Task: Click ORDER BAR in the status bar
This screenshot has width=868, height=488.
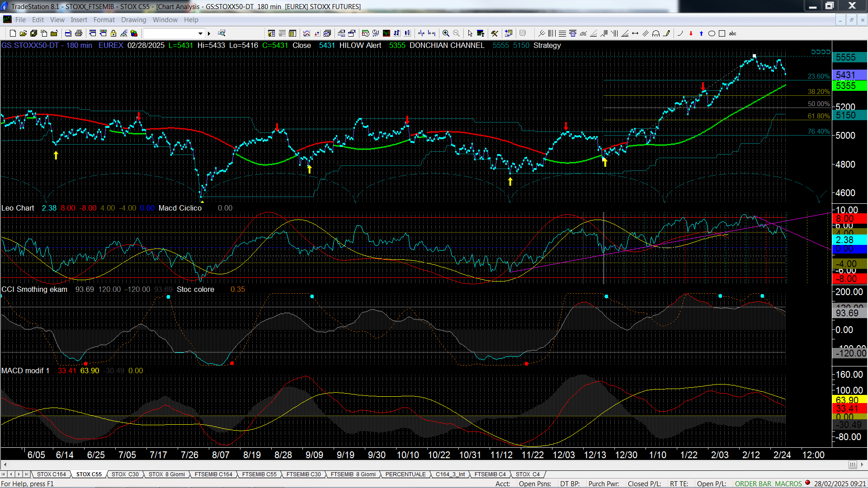Action: click(753, 484)
